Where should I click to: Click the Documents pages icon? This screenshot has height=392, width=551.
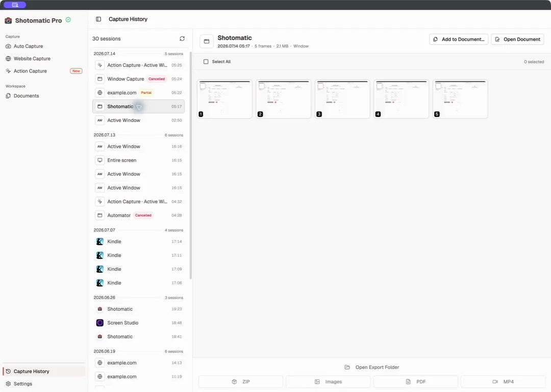coord(8,95)
